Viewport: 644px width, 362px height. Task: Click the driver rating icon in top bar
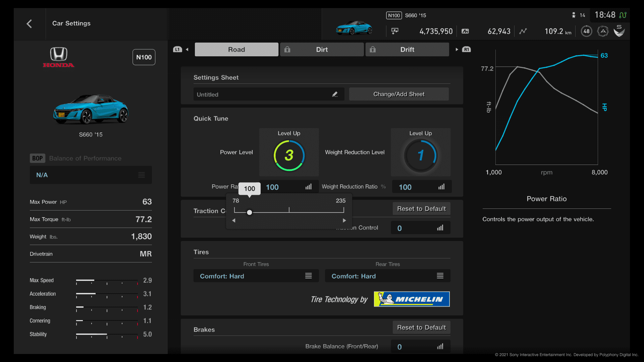(x=603, y=32)
